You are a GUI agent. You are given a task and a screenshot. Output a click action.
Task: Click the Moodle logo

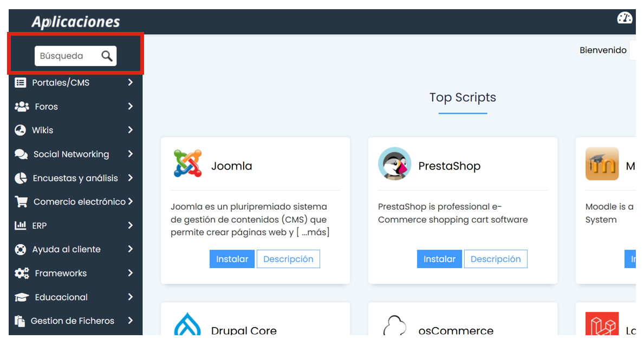tap(602, 164)
